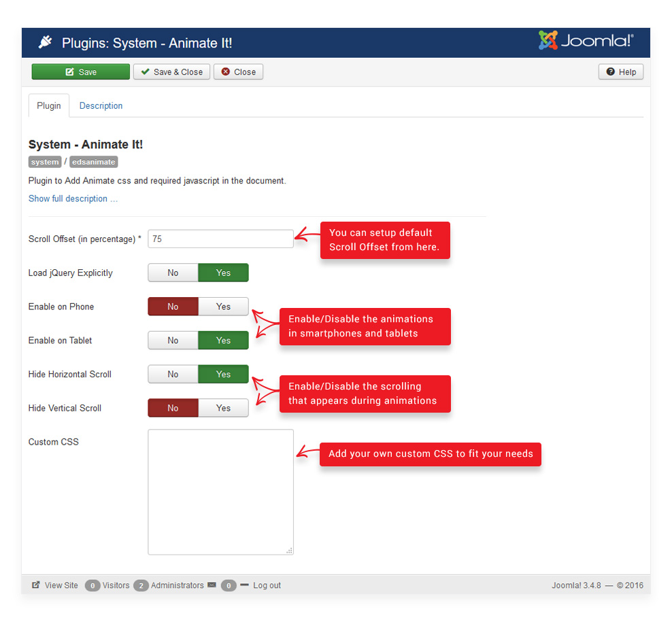Switch to the Description tab

(x=101, y=106)
